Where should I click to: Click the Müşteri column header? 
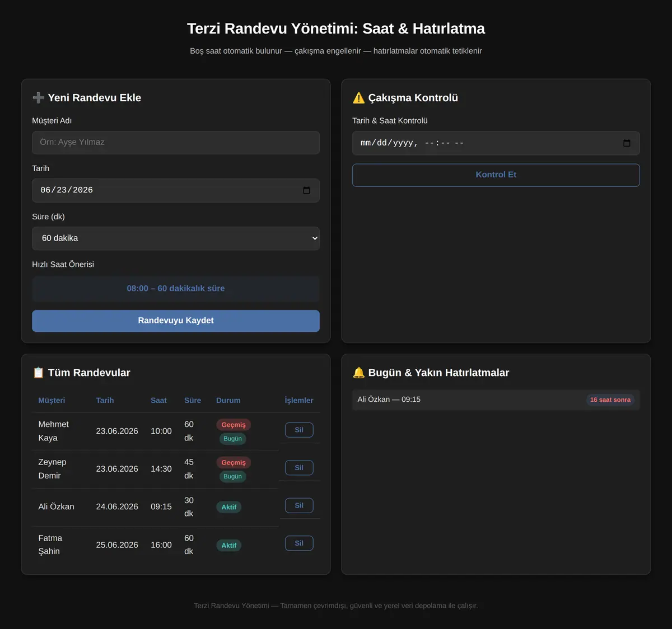[x=52, y=400]
